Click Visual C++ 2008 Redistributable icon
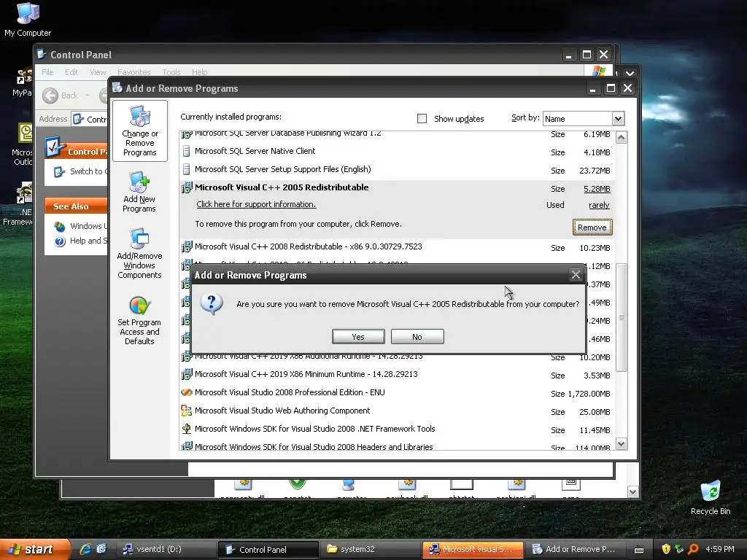This screenshot has width=747, height=560. tap(186, 246)
